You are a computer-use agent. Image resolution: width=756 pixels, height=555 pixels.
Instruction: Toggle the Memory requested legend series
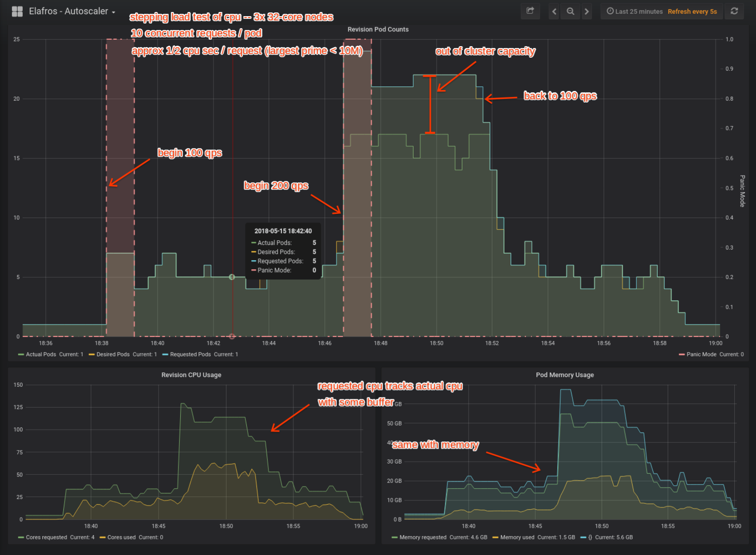pyautogui.click(x=423, y=537)
